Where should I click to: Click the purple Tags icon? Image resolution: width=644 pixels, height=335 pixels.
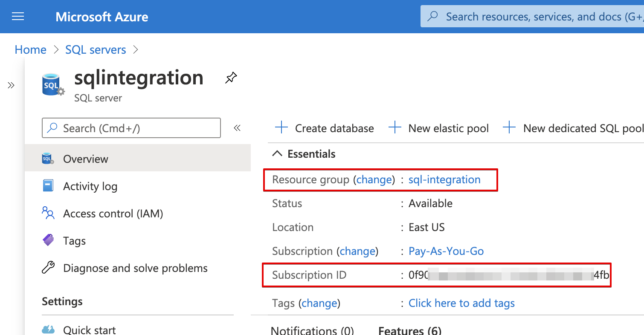pos(48,240)
